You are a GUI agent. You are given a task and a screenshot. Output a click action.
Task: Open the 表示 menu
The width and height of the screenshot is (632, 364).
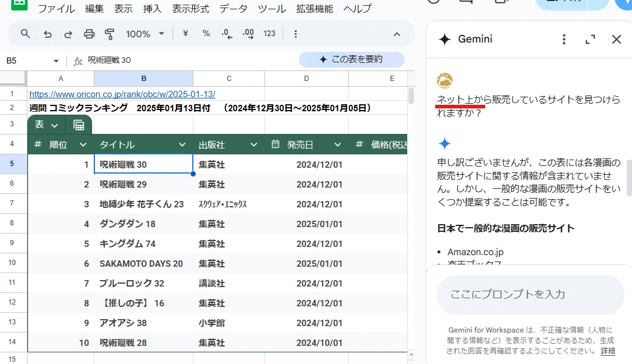[123, 9]
